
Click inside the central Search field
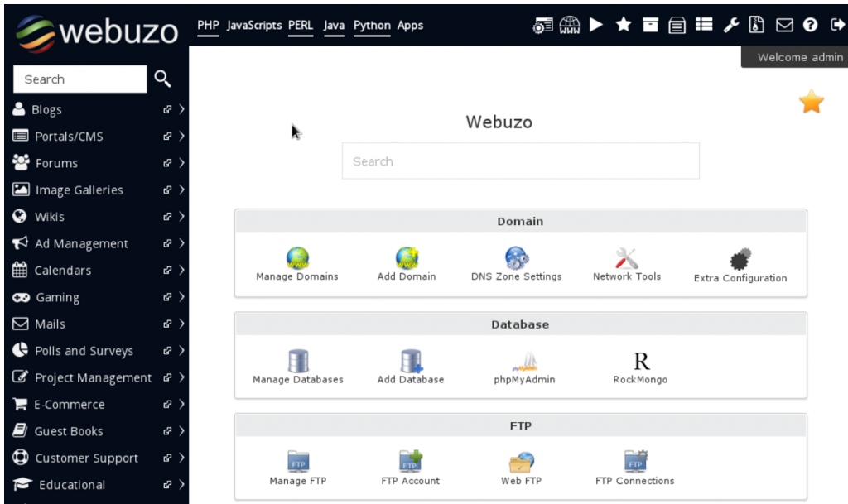click(520, 161)
